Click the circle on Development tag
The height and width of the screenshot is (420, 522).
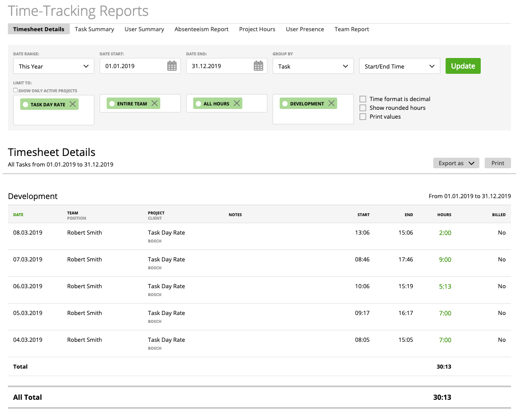[285, 104]
